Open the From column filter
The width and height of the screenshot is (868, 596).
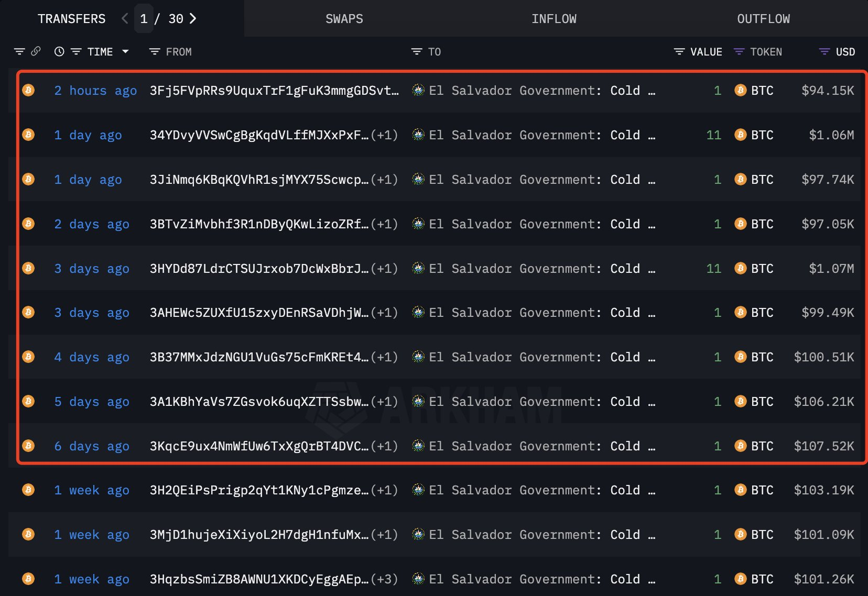[155, 51]
